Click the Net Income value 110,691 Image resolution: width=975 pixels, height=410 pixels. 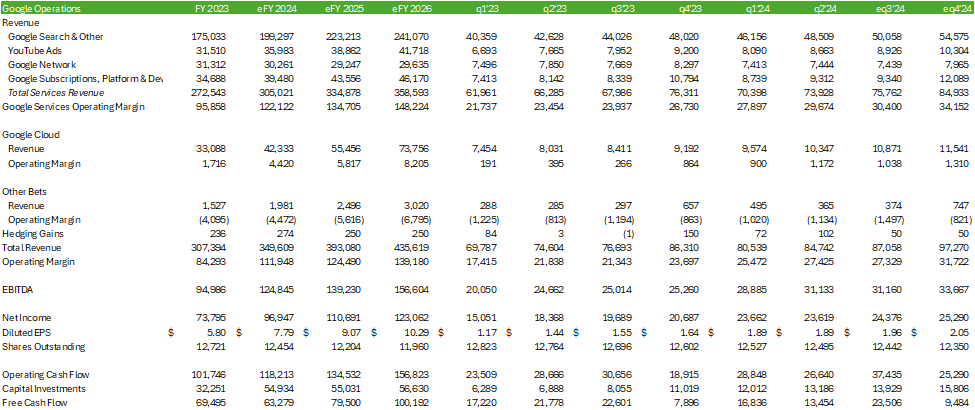tap(343, 318)
